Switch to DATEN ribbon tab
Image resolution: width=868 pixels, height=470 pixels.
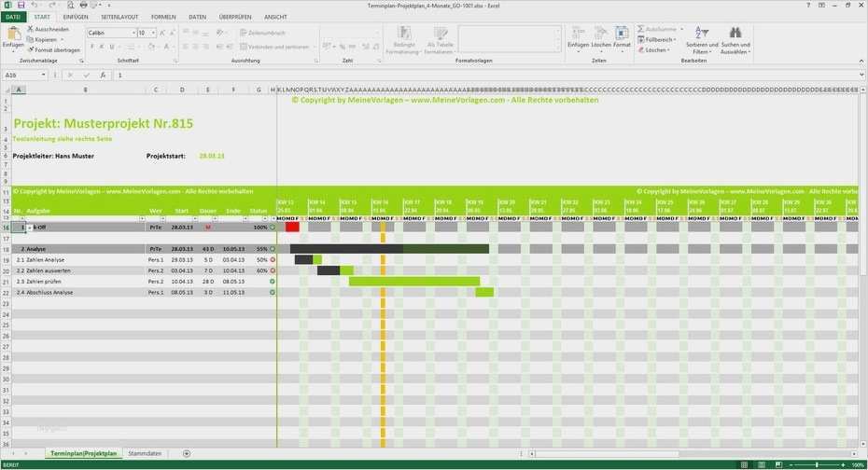[x=198, y=17]
